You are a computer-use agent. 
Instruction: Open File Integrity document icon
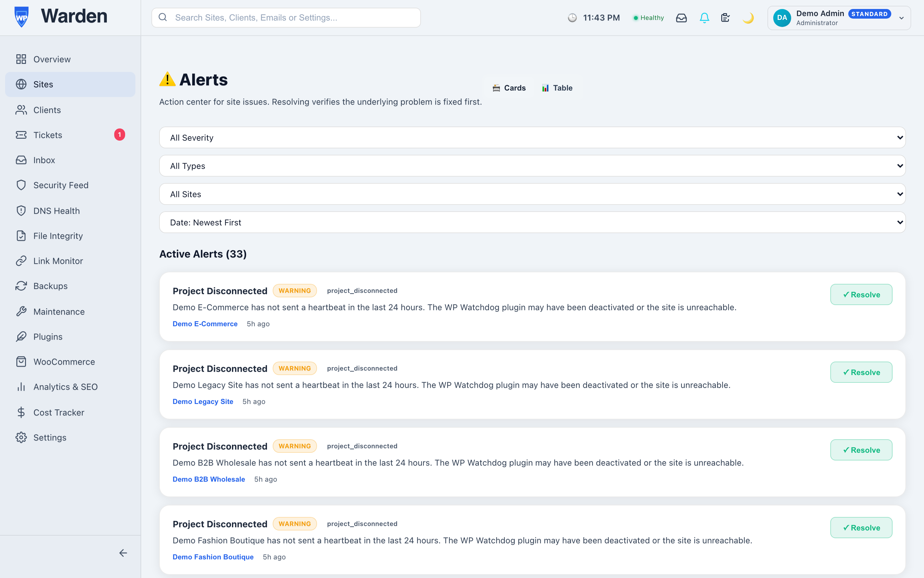pyautogui.click(x=21, y=236)
